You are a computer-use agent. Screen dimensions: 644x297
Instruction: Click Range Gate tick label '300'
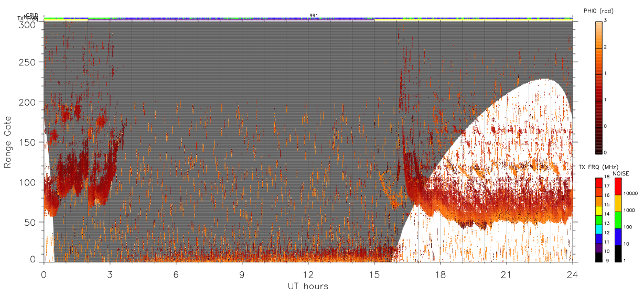[x=28, y=25]
